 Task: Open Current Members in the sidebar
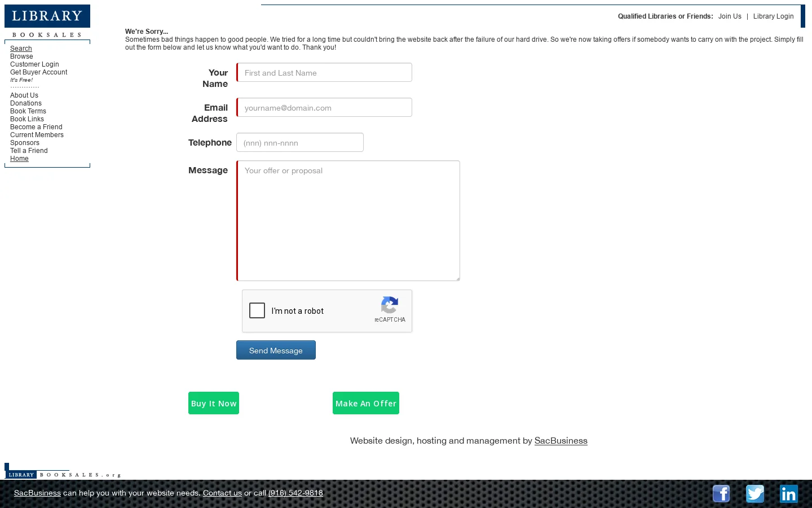click(x=37, y=135)
